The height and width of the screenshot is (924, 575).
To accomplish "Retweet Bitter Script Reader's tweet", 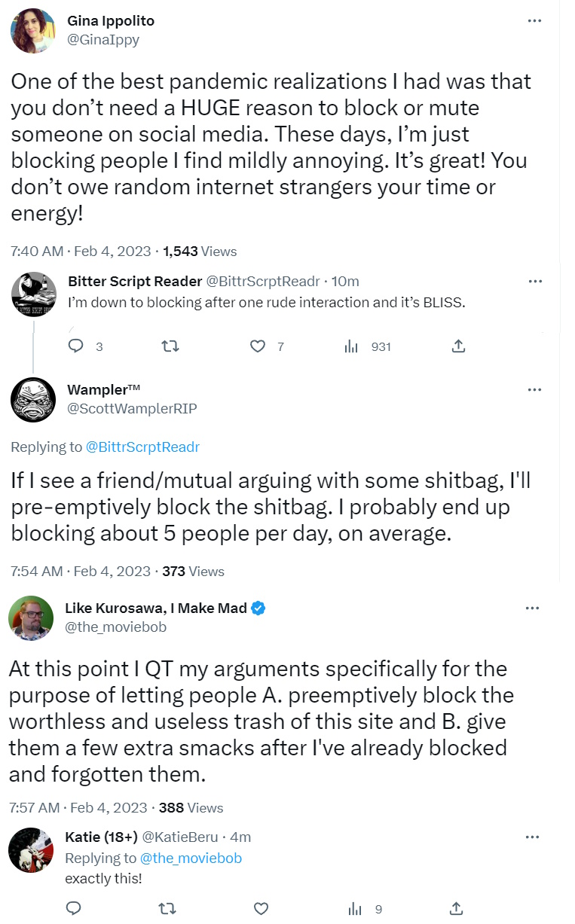I will click(x=170, y=346).
